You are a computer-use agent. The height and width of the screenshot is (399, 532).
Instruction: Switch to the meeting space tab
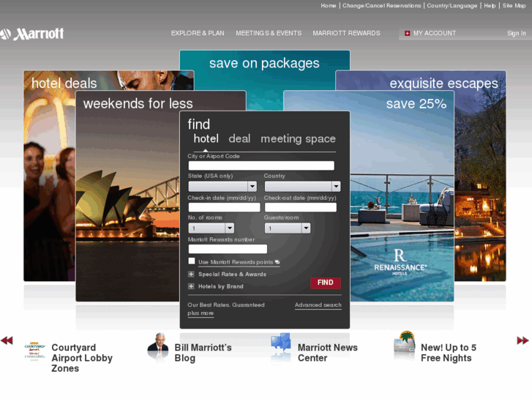(x=298, y=138)
